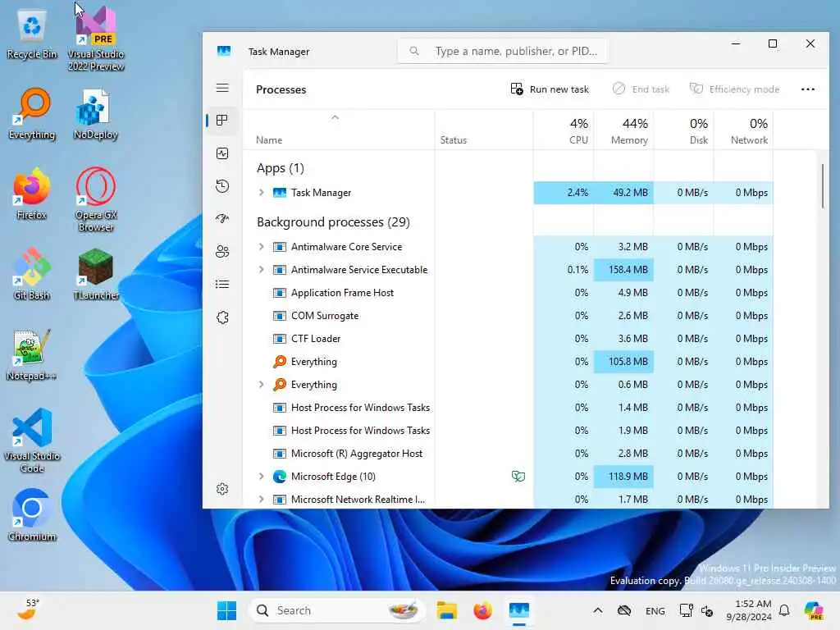Viewport: 840px width, 630px height.
Task: Sort processes by Status column
Action: click(484, 130)
